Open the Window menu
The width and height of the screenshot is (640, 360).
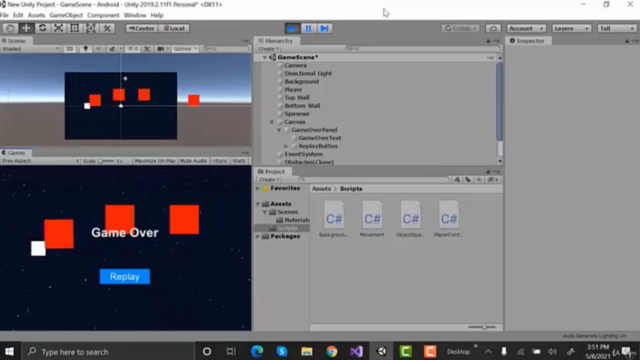(x=135, y=15)
